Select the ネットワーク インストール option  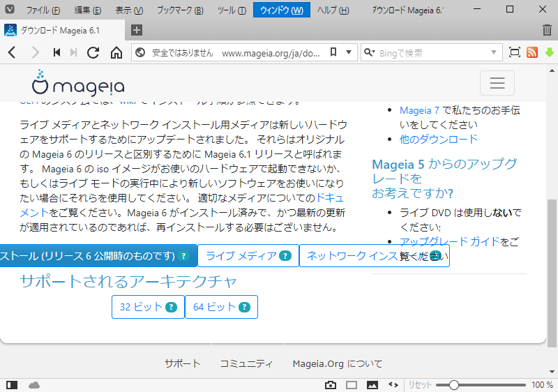click(375, 256)
